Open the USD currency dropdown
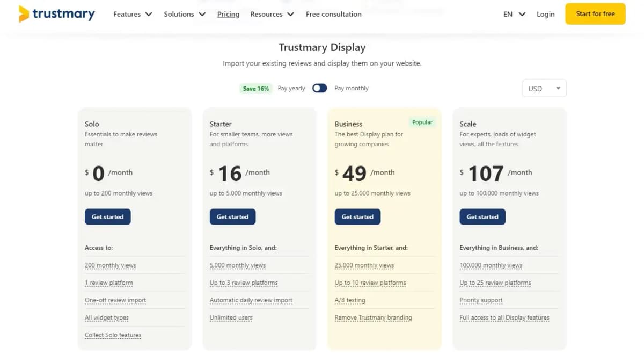Viewport: 644px width, 354px height. point(544,89)
